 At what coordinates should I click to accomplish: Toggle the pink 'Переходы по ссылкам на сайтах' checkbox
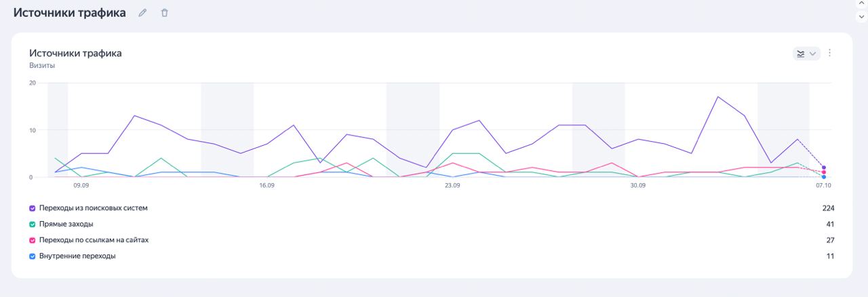click(x=33, y=240)
